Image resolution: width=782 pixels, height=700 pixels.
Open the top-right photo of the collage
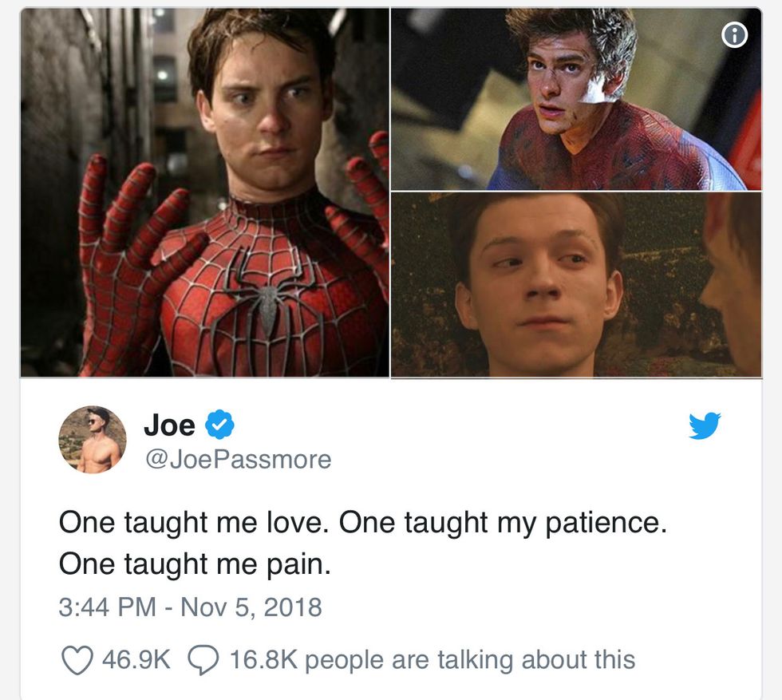[576, 99]
